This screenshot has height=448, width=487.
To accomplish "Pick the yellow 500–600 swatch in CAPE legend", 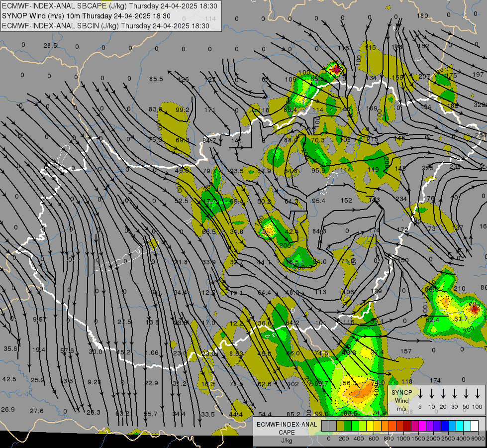I will coord(370,426).
